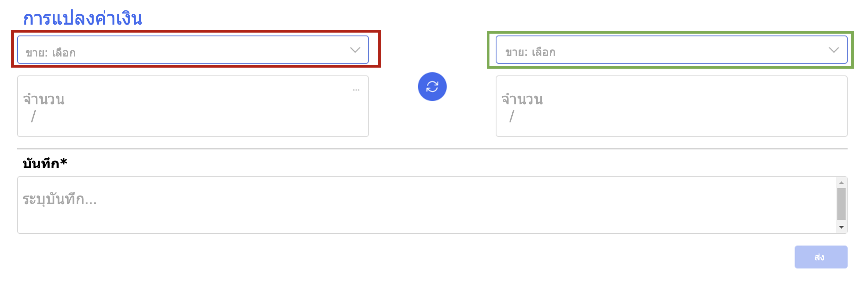Click the จำนวน placeholder text in first amount box

[44, 99]
